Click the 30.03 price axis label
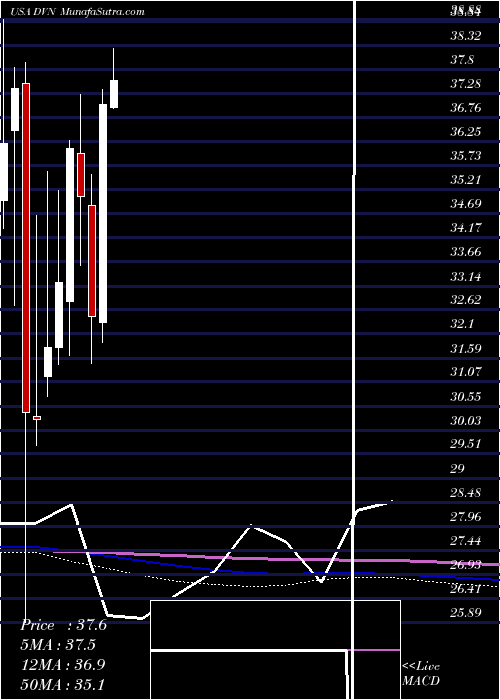This screenshot has height=700, width=500. pos(466,421)
